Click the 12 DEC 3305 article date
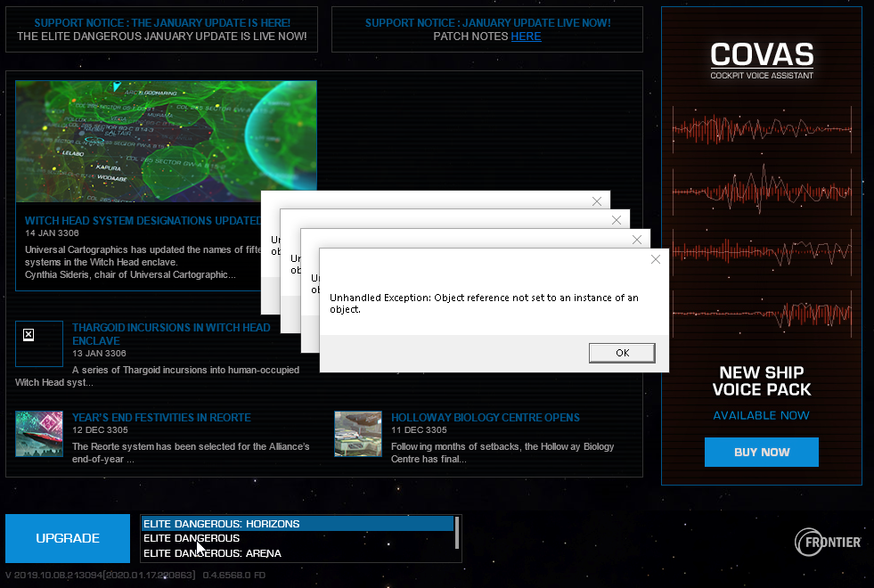Viewport: 874px width, 588px height. 100,429
